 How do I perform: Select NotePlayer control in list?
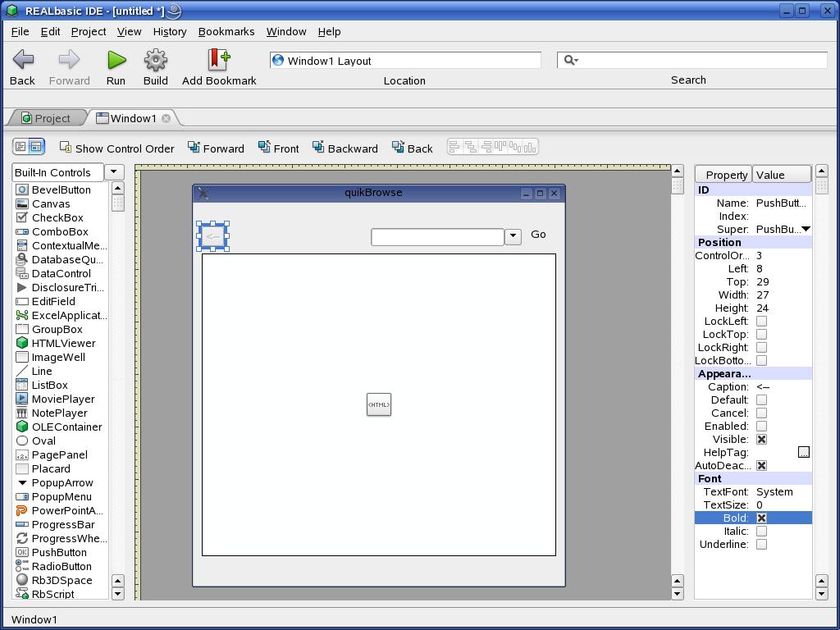pyautogui.click(x=60, y=413)
